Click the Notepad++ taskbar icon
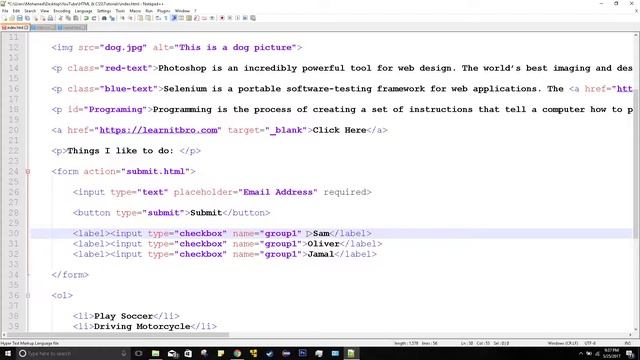 click(351, 353)
